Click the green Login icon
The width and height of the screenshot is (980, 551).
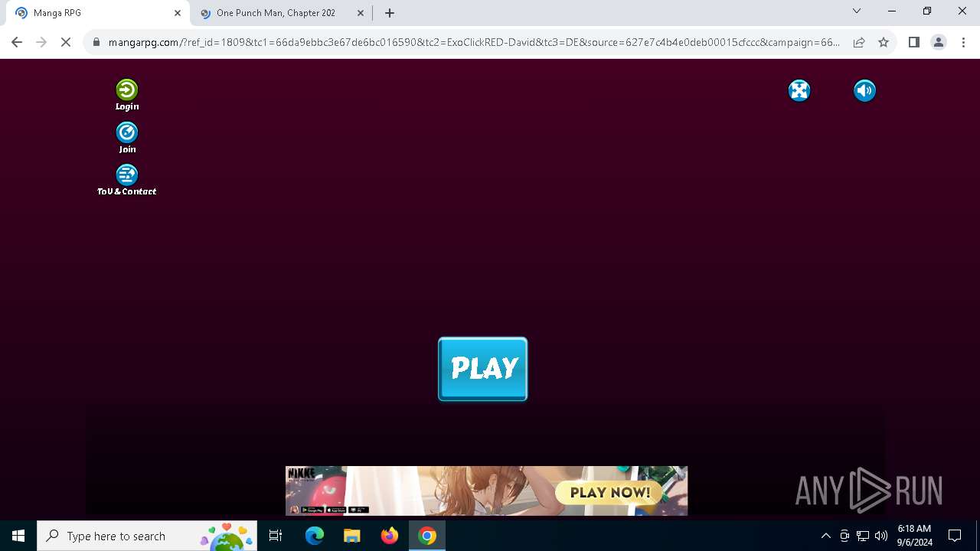click(127, 90)
